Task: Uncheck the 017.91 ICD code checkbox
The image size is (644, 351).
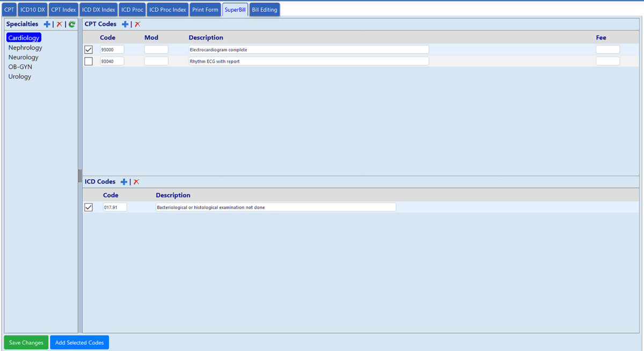Action: click(x=89, y=207)
